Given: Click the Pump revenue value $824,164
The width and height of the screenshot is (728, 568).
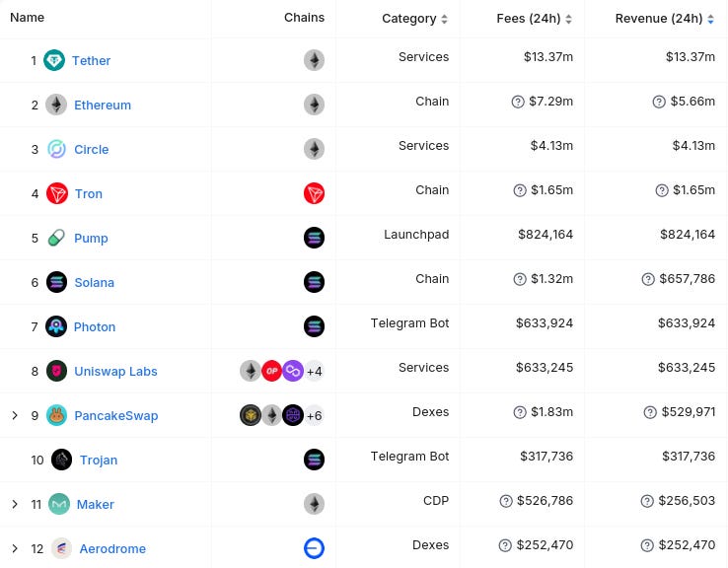Looking at the screenshot, I should click(688, 235).
